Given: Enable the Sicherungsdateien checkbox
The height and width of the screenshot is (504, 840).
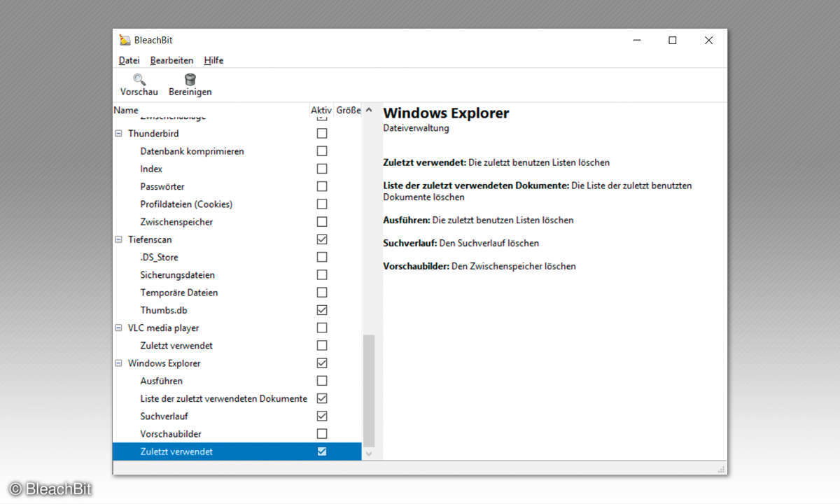Looking at the screenshot, I should tap(322, 274).
